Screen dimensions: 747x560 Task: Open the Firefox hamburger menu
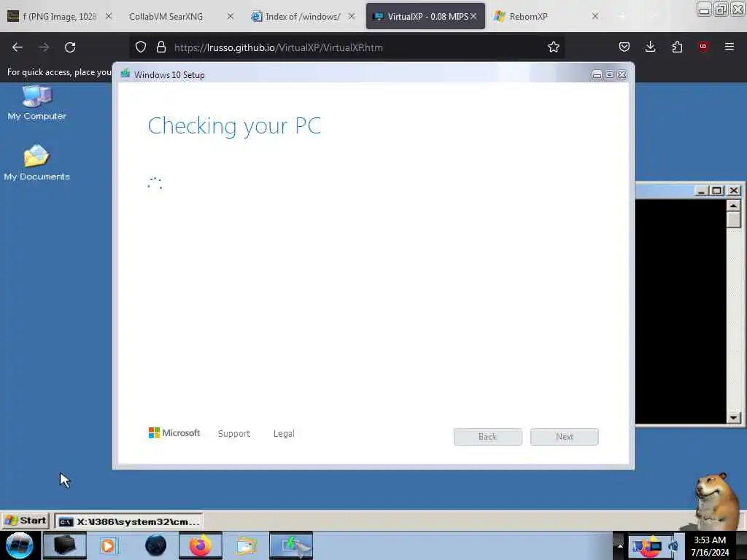pos(729,47)
